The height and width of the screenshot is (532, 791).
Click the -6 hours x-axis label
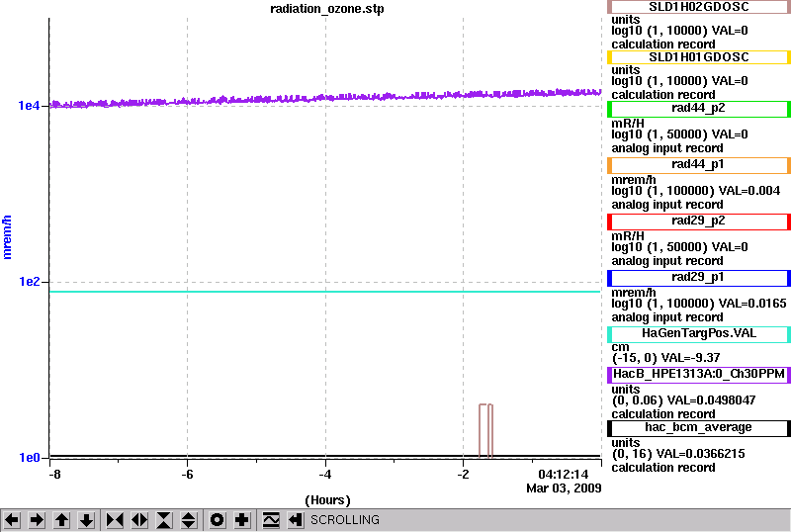[187, 475]
